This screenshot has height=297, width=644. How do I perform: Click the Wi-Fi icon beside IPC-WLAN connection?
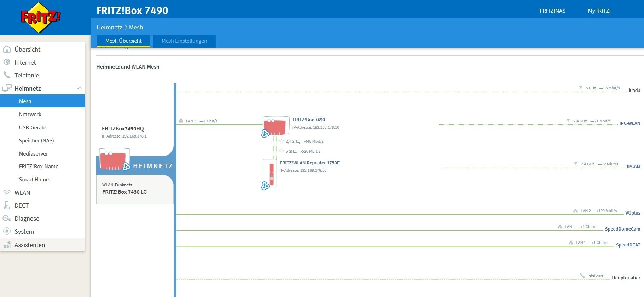tap(568, 121)
